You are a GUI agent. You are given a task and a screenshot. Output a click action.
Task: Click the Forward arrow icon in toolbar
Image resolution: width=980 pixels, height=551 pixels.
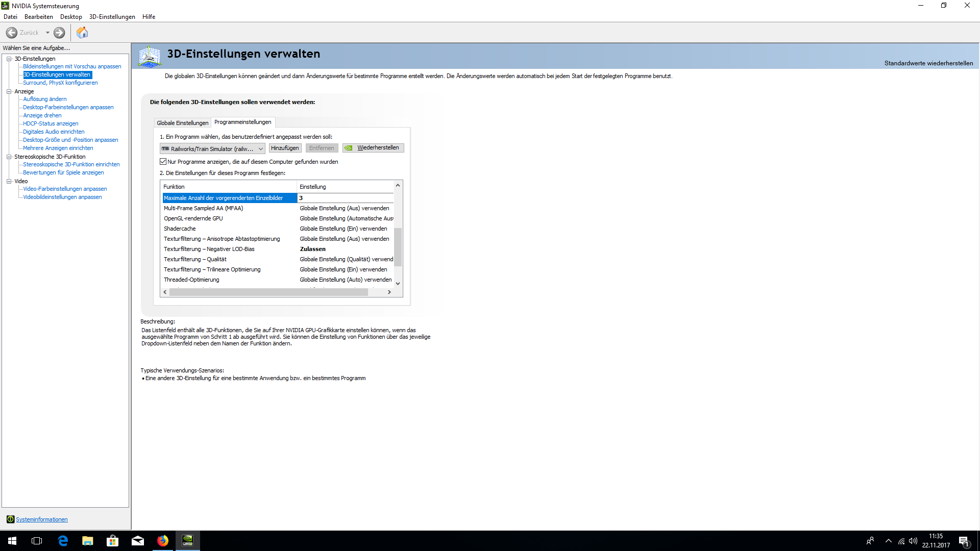[x=59, y=33]
